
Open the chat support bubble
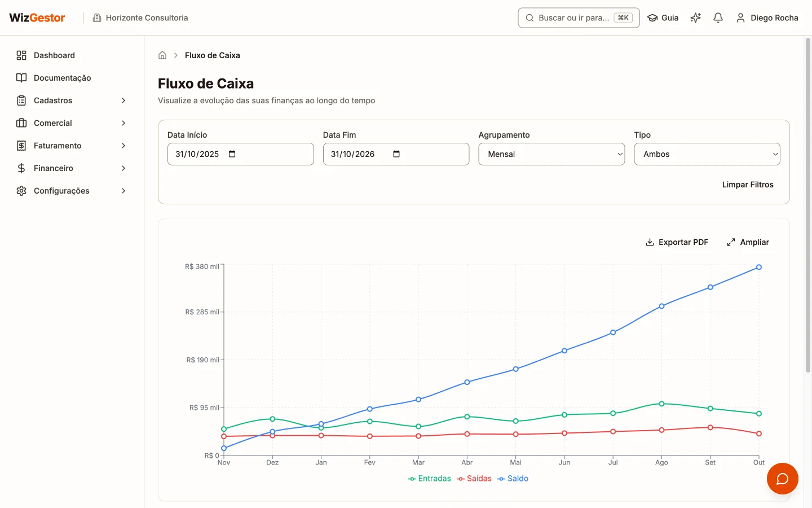pyautogui.click(x=783, y=479)
